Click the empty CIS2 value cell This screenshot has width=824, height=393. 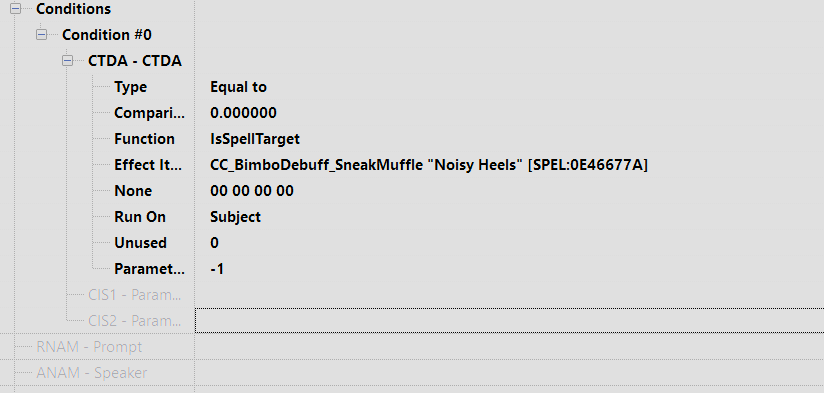tap(509, 320)
